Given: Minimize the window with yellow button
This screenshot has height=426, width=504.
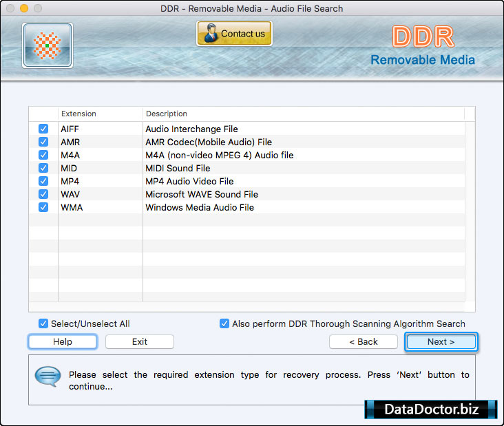Looking at the screenshot, I should 24,8.
